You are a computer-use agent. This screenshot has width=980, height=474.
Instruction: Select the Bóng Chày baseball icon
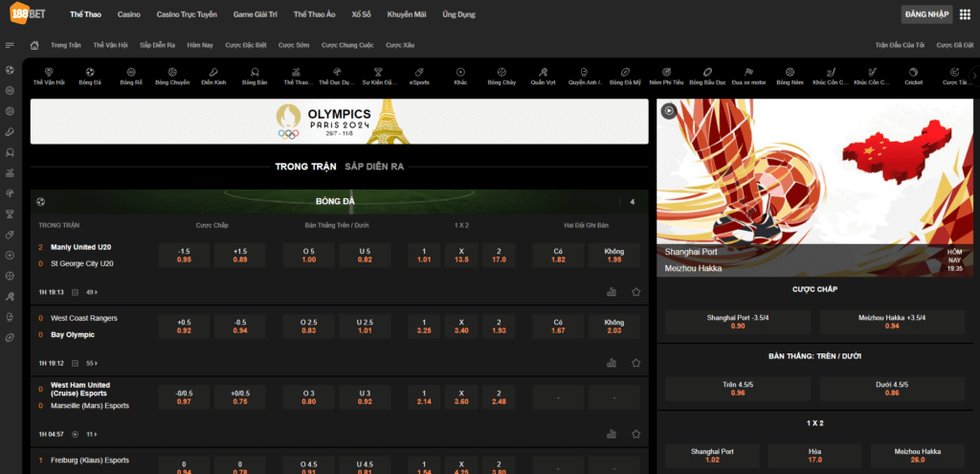[501, 77]
